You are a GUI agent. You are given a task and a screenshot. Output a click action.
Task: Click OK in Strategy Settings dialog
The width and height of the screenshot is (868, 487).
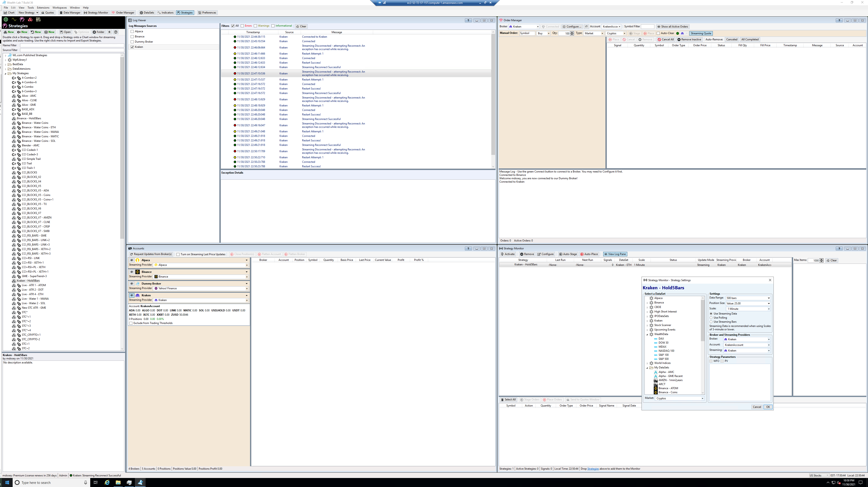(x=768, y=407)
